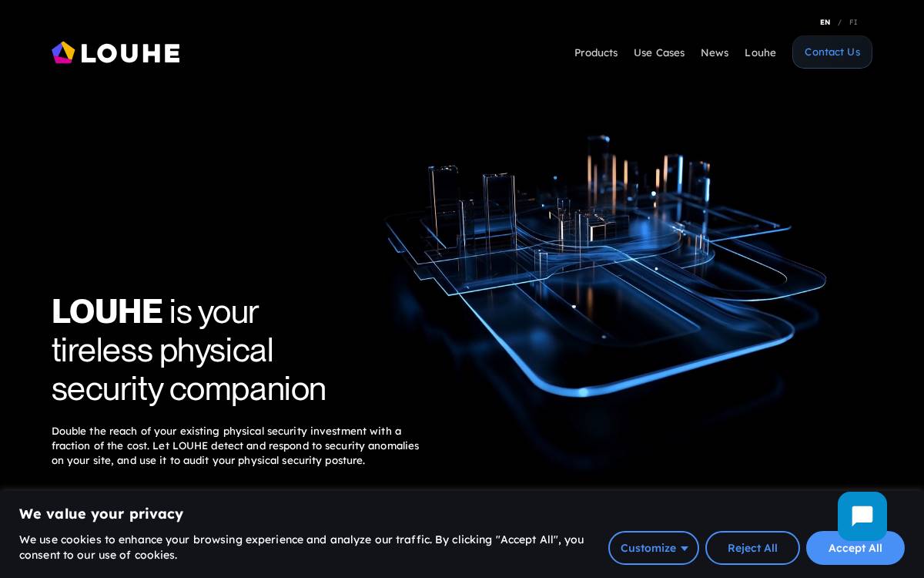The image size is (924, 578).
Task: Switch language to EN
Action: coord(825,22)
